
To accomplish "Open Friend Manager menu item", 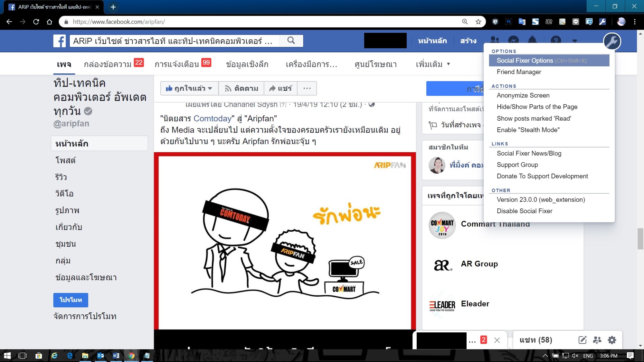I will tap(519, 72).
